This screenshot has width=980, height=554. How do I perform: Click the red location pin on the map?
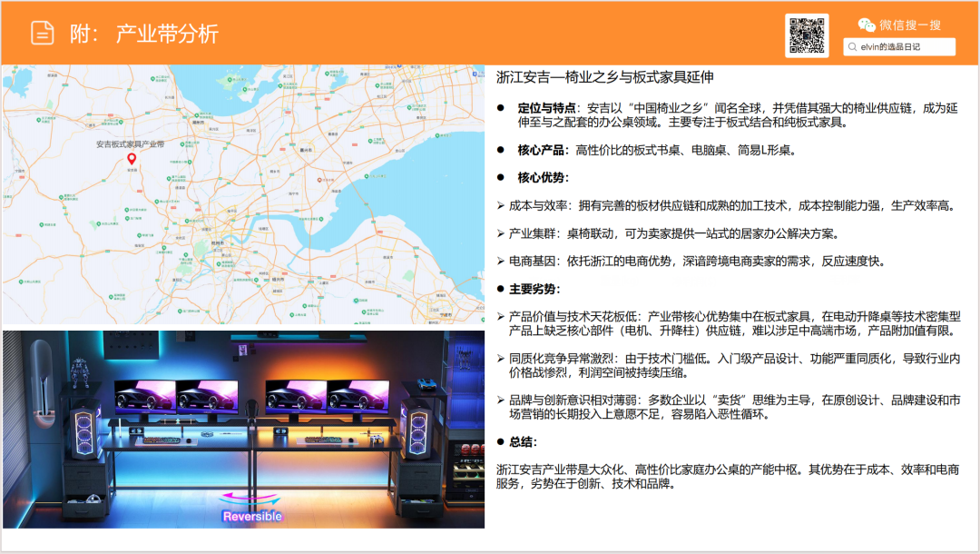tap(132, 157)
